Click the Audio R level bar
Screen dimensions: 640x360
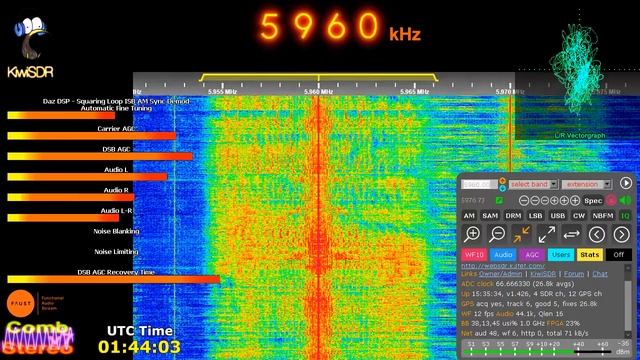(71, 197)
